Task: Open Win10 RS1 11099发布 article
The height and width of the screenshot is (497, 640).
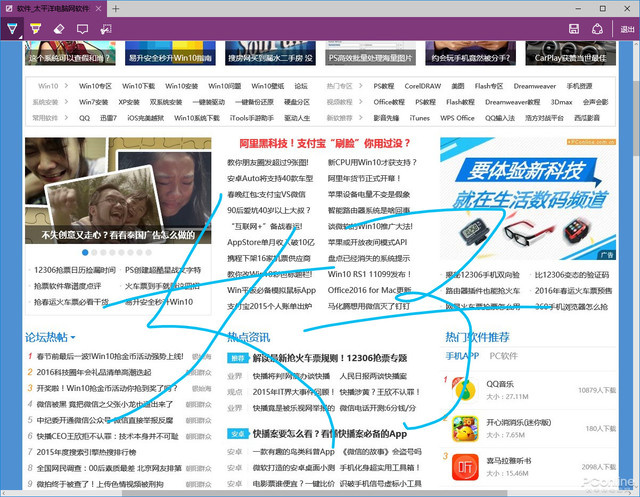Action: point(369,274)
